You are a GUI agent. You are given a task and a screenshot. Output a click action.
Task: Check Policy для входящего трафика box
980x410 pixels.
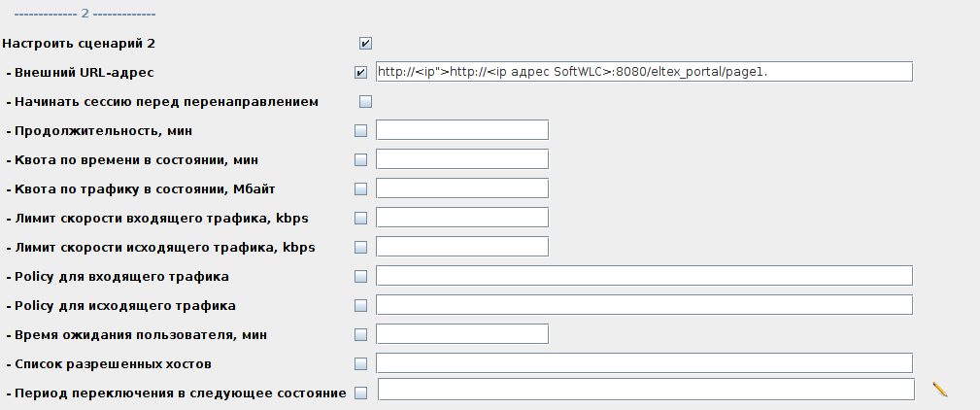pyautogui.click(x=361, y=276)
